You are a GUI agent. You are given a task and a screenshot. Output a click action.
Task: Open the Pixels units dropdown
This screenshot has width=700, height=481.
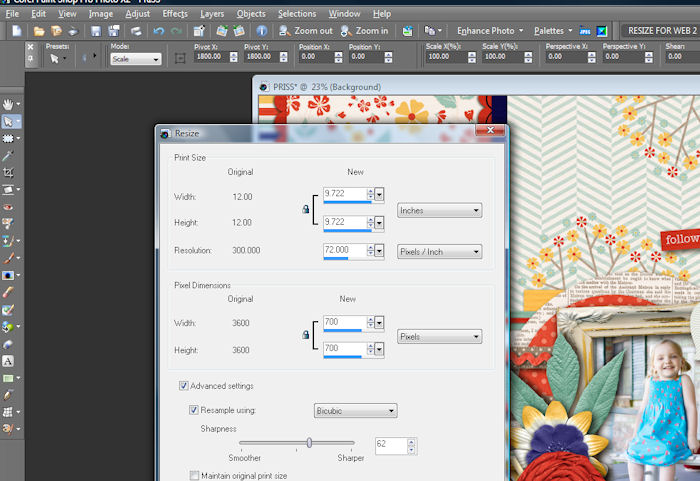(439, 336)
